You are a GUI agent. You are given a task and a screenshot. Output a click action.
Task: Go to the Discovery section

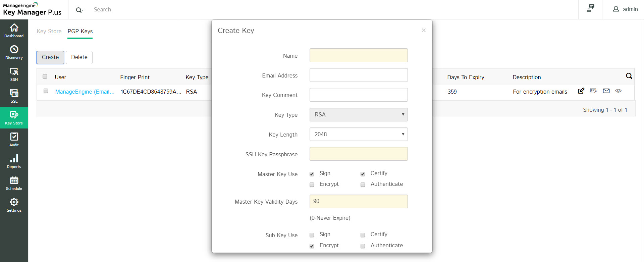click(14, 52)
